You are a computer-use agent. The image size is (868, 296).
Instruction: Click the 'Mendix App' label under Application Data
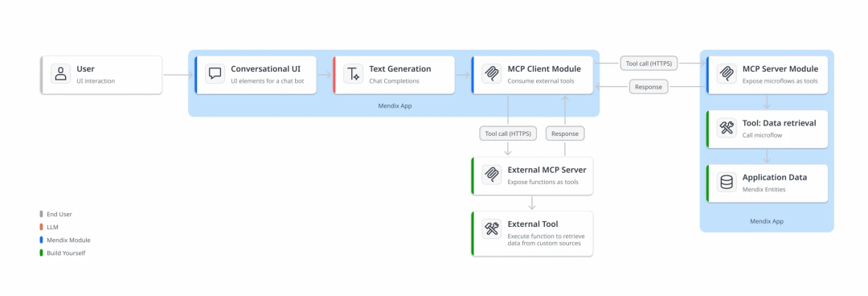click(x=767, y=221)
